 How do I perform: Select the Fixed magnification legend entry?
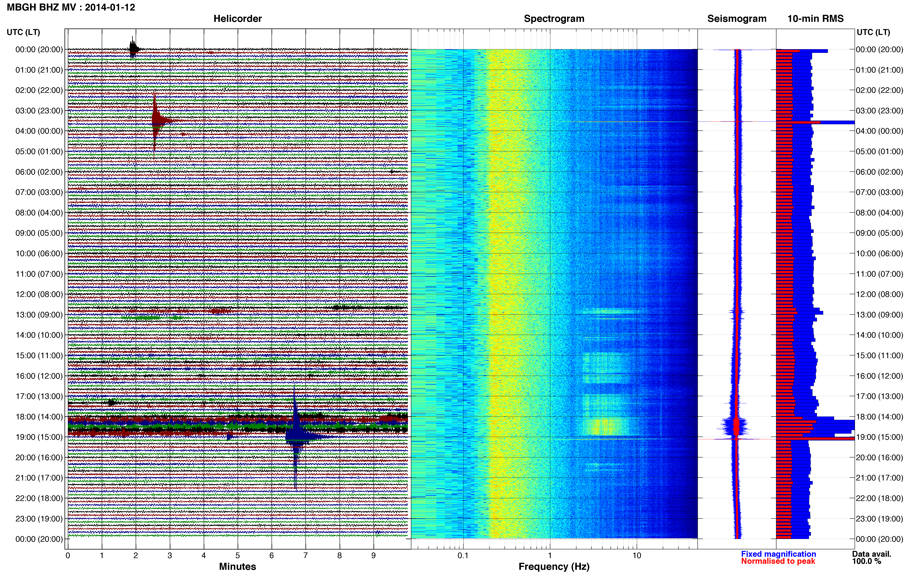click(x=778, y=554)
